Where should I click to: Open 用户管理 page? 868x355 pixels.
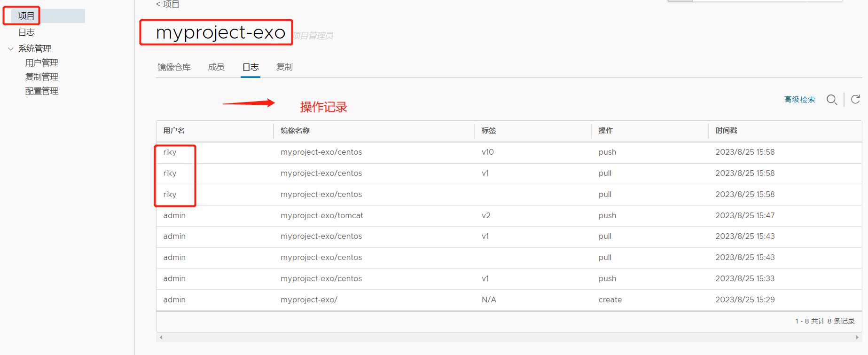point(42,63)
